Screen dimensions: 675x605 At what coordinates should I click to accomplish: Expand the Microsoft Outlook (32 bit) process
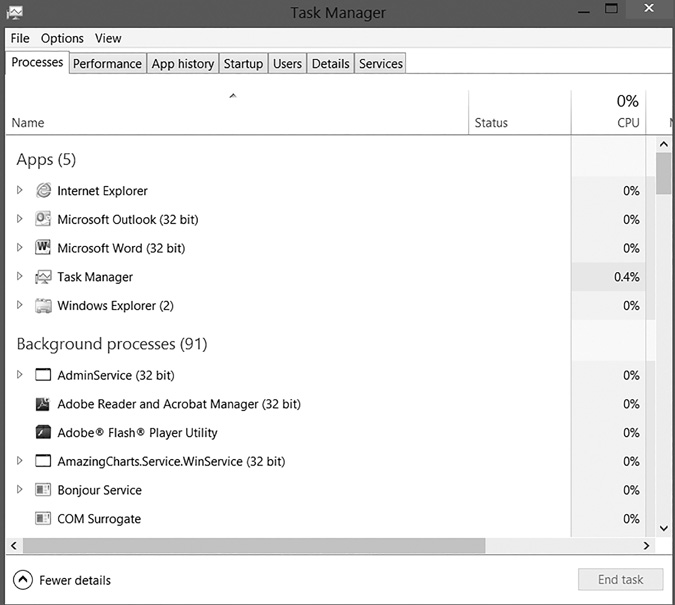[x=19, y=219]
